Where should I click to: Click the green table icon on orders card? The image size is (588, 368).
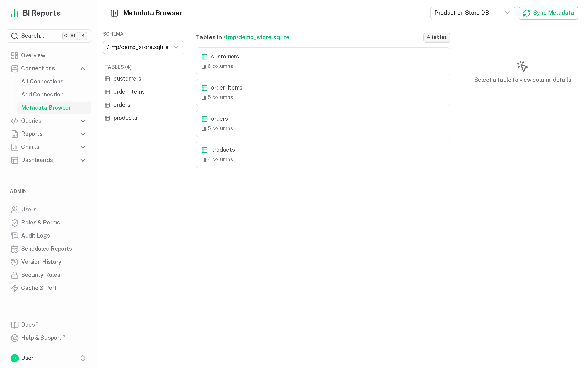(205, 119)
